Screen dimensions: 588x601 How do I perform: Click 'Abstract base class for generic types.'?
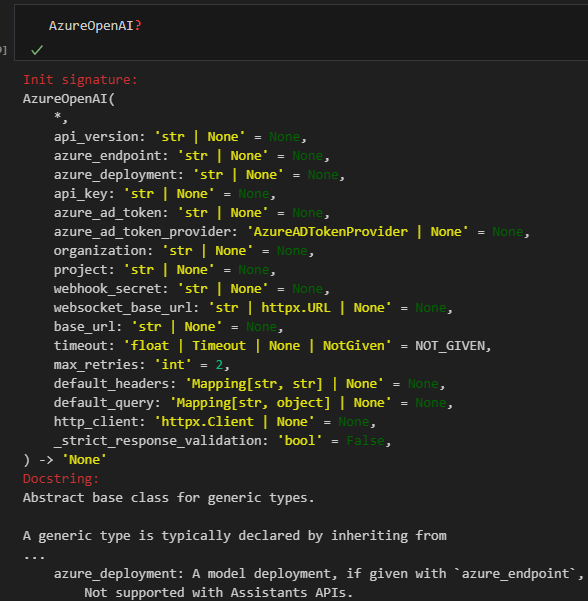coord(169,498)
